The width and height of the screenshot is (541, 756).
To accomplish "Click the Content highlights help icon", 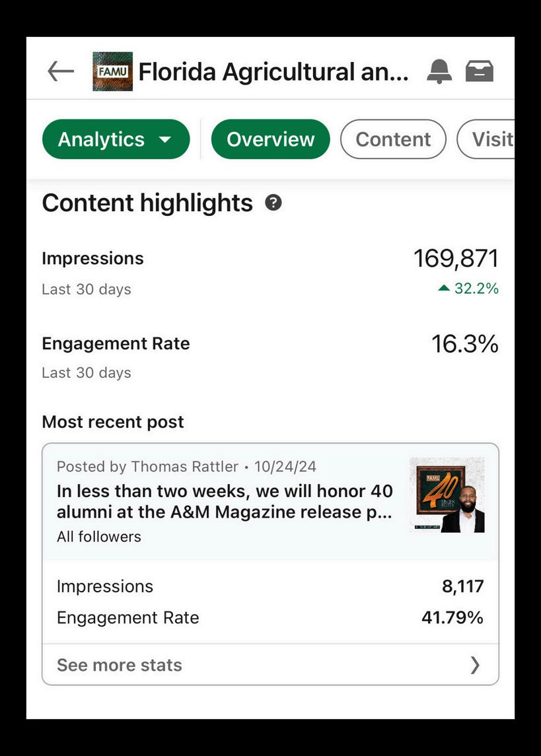I will (x=273, y=203).
